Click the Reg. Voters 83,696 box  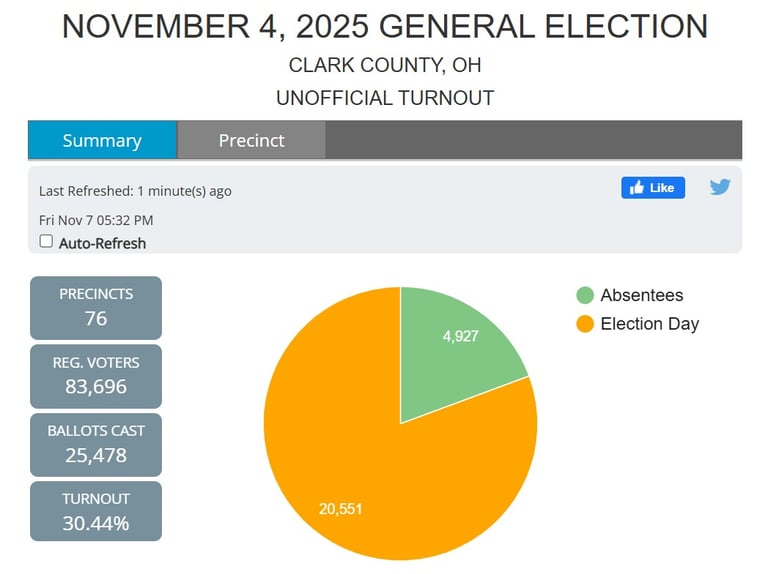96,375
